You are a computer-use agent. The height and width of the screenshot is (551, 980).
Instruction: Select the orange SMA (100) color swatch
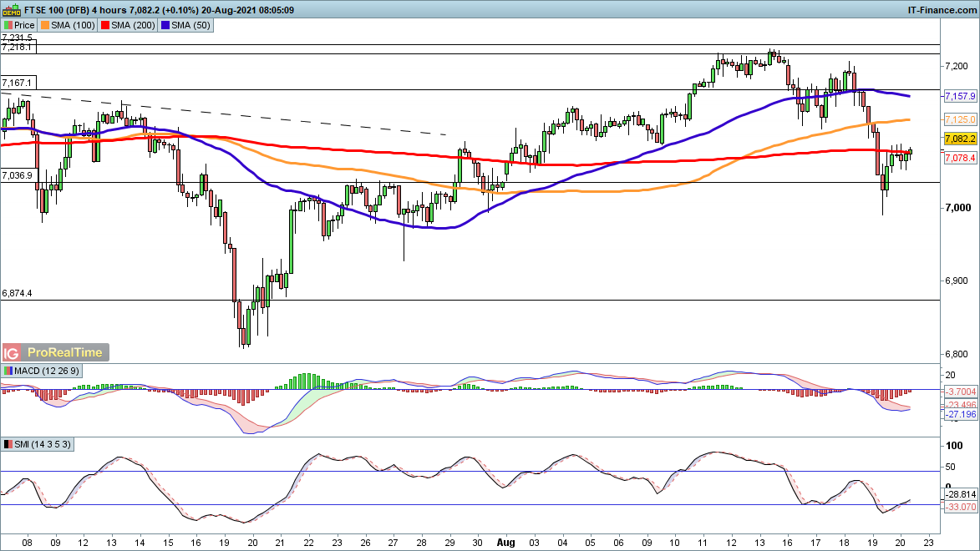[x=45, y=25]
